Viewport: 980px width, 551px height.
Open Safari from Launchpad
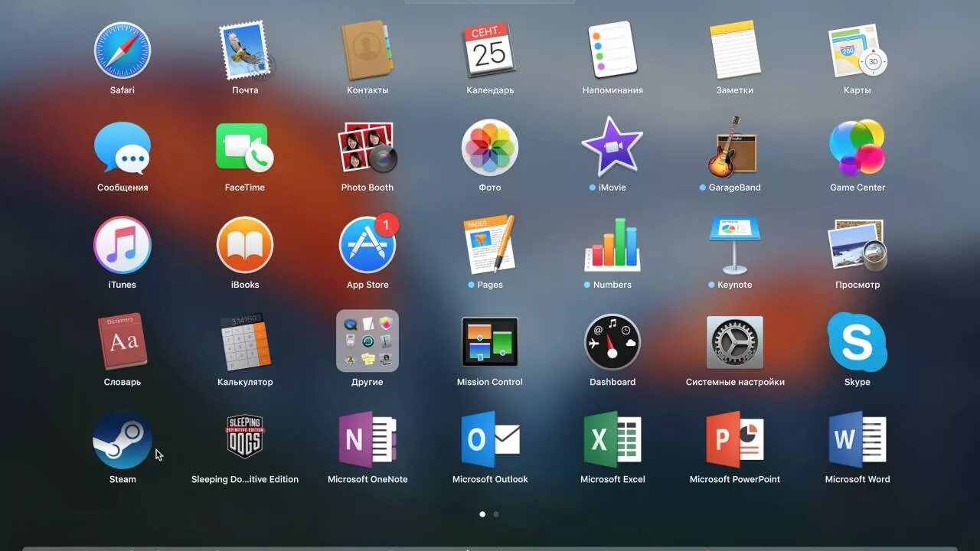122,51
